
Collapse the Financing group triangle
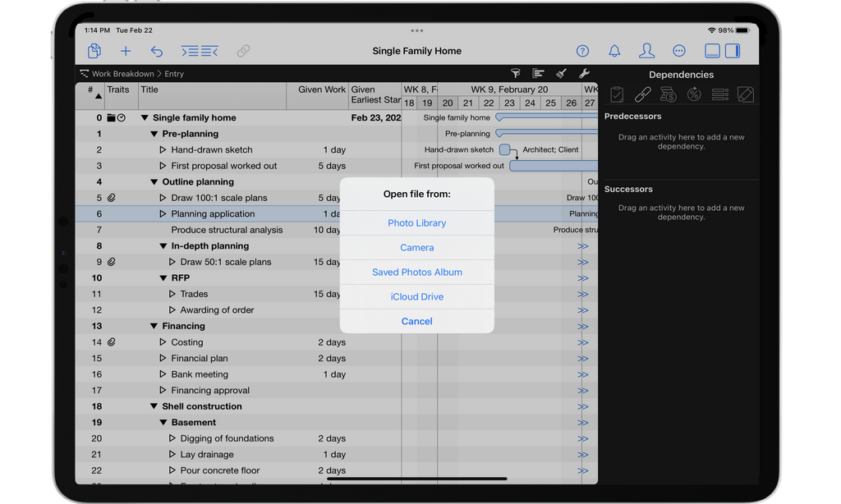[x=154, y=326]
